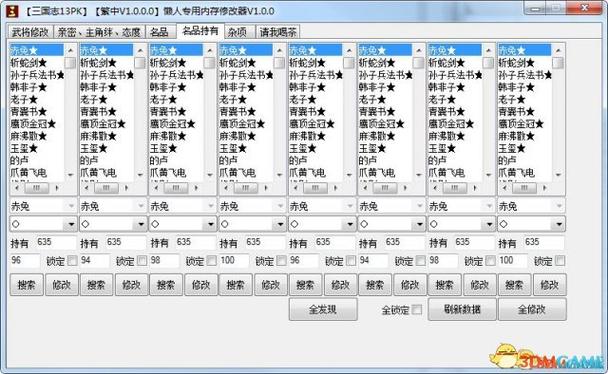Click the left arrow of the first list's horizontal scrollbar
This screenshot has width=608, height=374.
tap(17, 188)
